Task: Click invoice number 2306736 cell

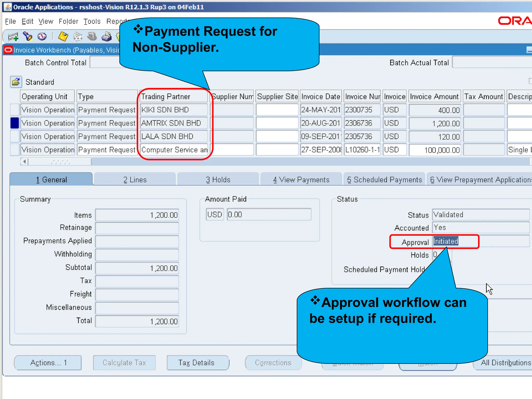Action: click(x=362, y=123)
